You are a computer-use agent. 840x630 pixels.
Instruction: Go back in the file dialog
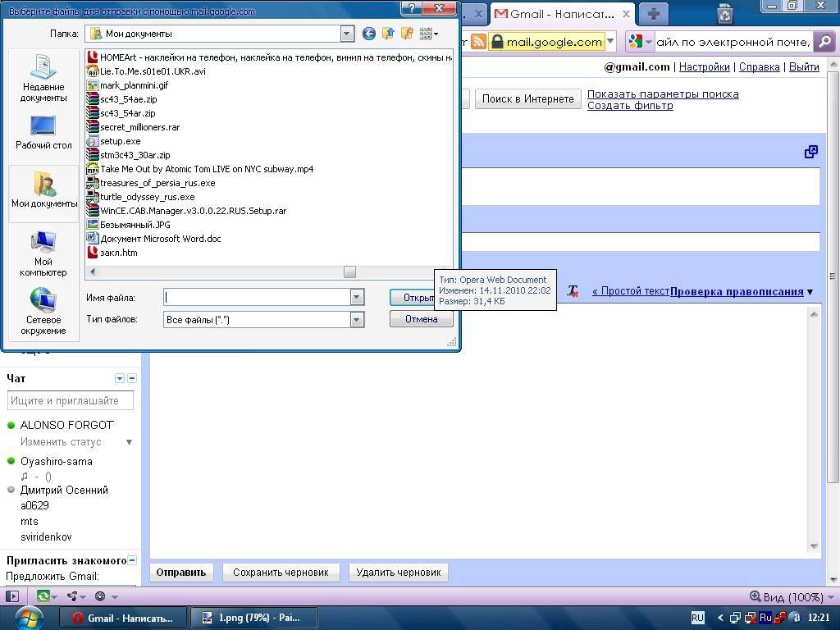(368, 34)
